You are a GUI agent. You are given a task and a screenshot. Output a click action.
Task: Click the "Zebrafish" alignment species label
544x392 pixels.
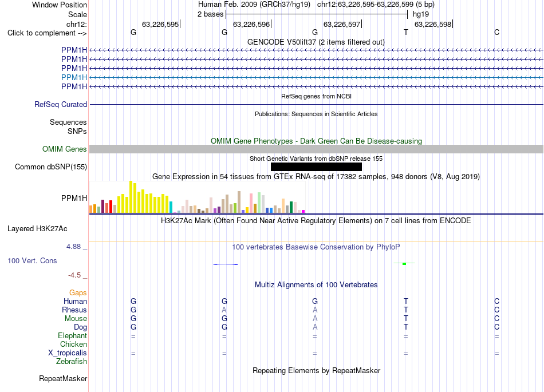click(72, 362)
